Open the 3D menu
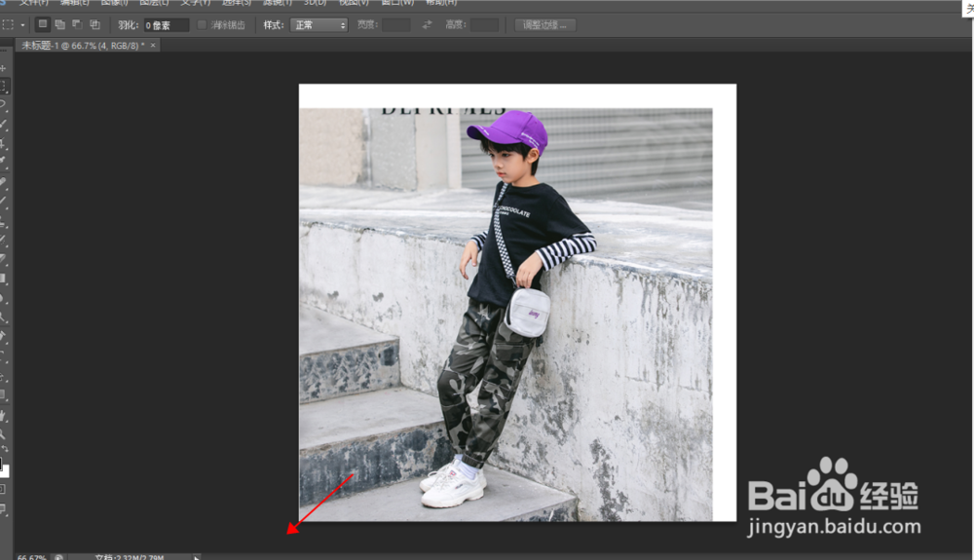The image size is (974, 560). (315, 3)
